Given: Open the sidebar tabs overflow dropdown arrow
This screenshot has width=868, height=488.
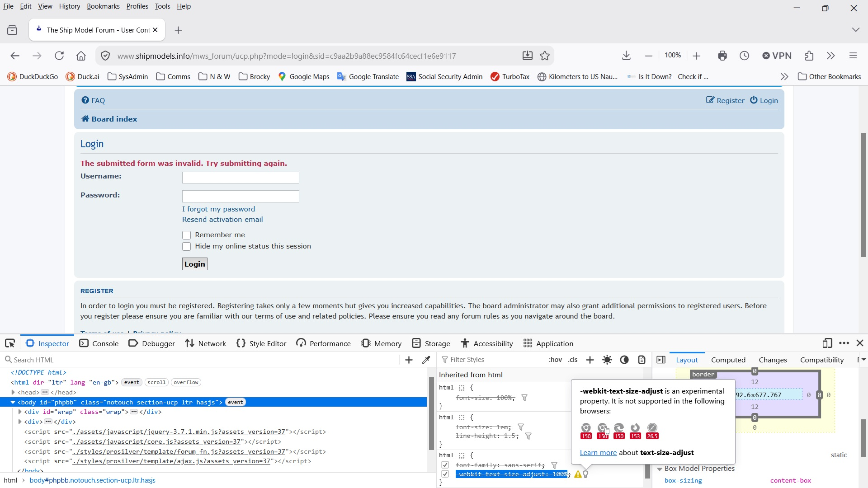Looking at the screenshot, I should pos(863,360).
